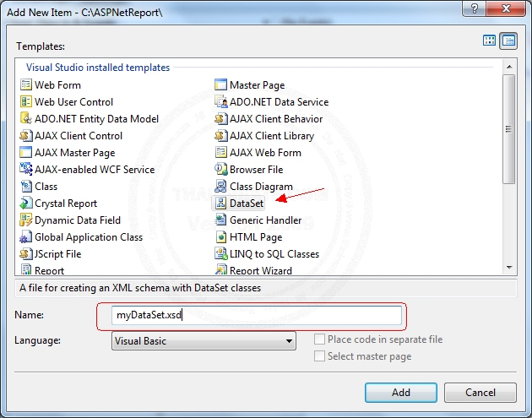Pick the HTML Page template icon
The image size is (532, 418).
(x=221, y=236)
